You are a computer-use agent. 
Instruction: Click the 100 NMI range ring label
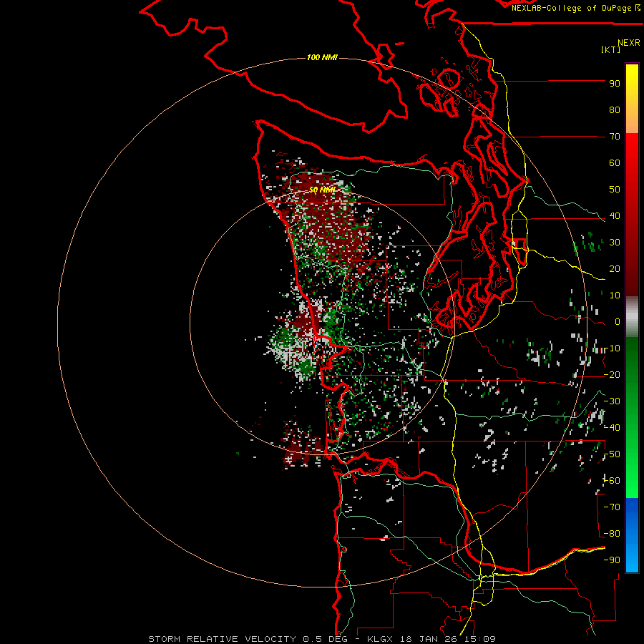(322, 57)
